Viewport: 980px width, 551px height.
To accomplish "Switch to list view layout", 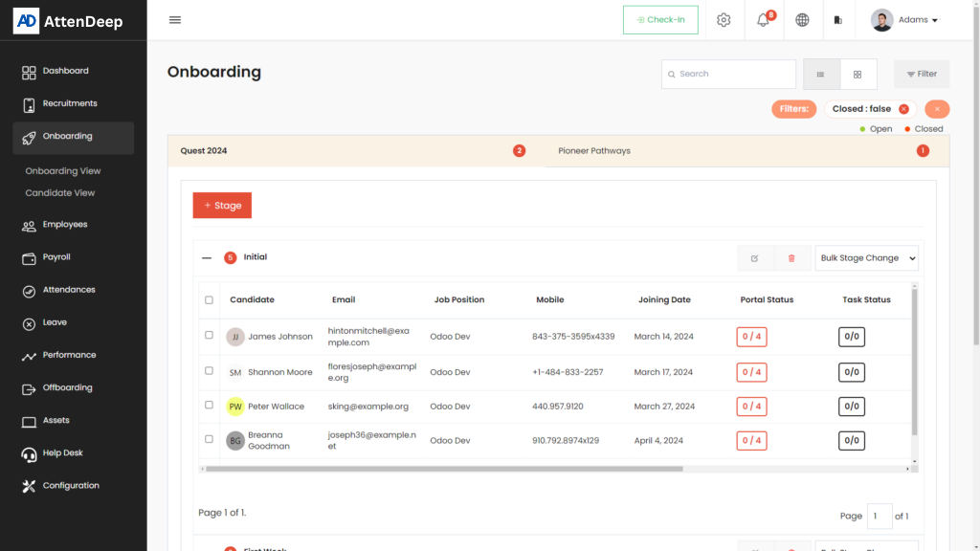I will point(821,75).
